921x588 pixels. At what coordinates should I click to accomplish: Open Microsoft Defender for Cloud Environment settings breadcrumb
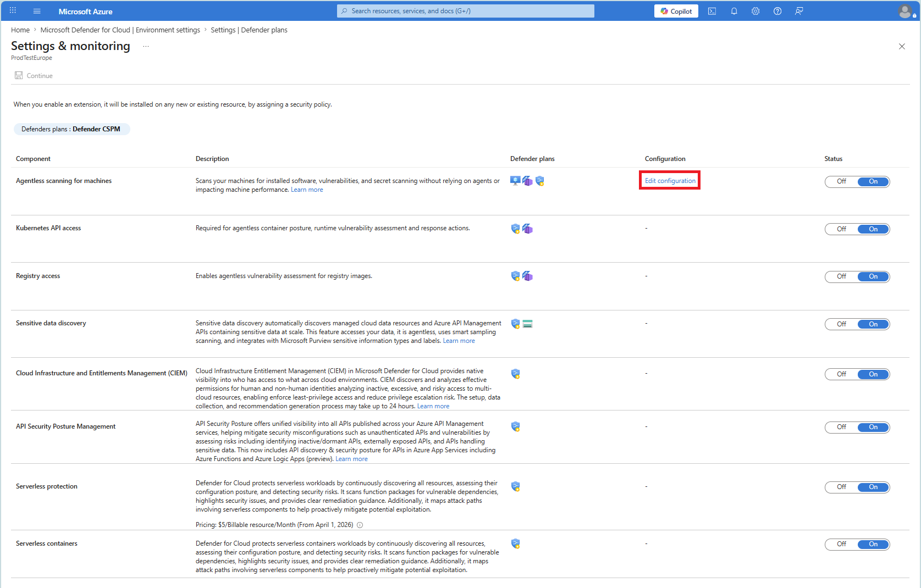[x=120, y=30]
